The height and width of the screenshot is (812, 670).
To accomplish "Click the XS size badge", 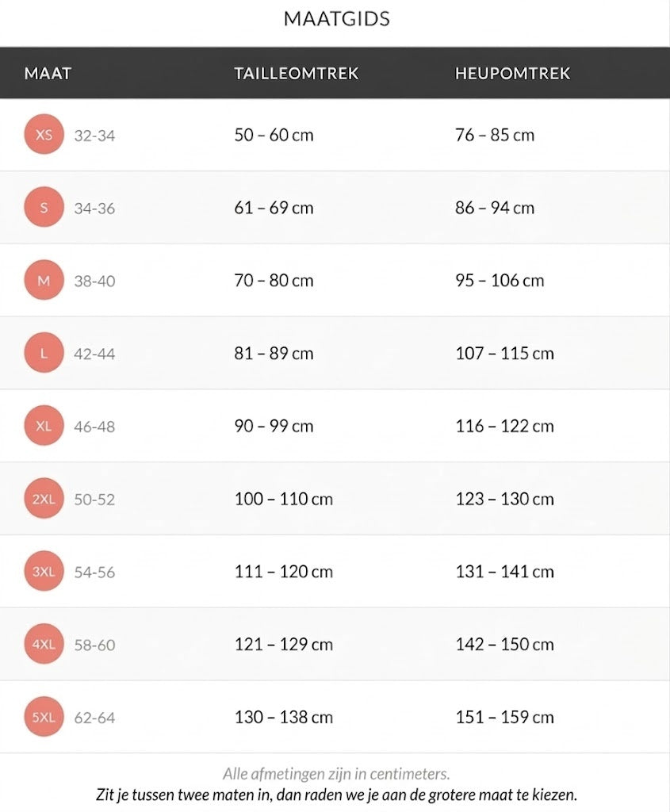I will (x=44, y=135).
